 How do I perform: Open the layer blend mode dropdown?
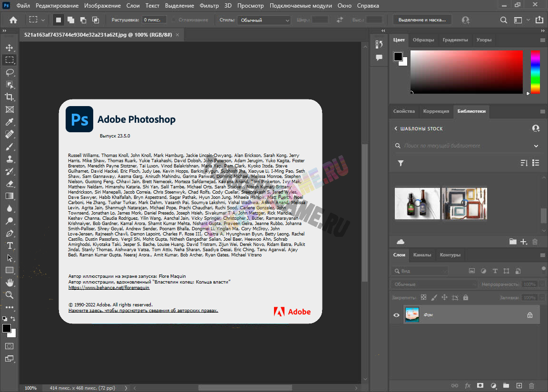coord(434,284)
